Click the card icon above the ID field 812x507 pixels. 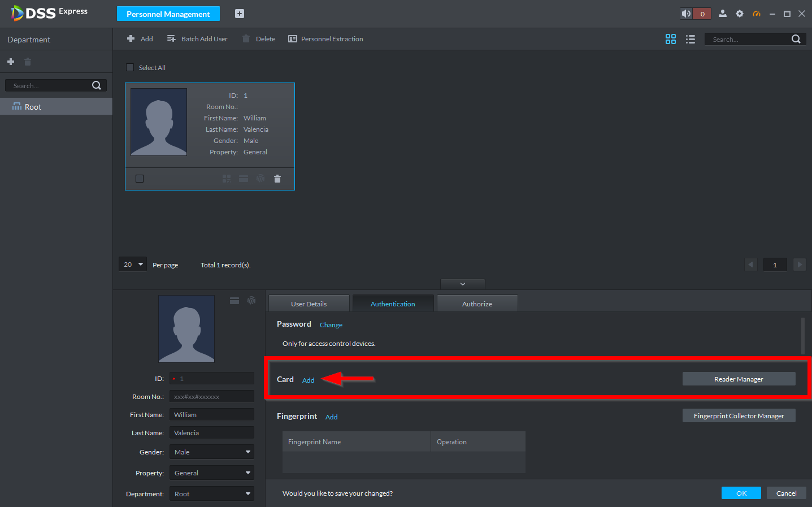(x=235, y=301)
